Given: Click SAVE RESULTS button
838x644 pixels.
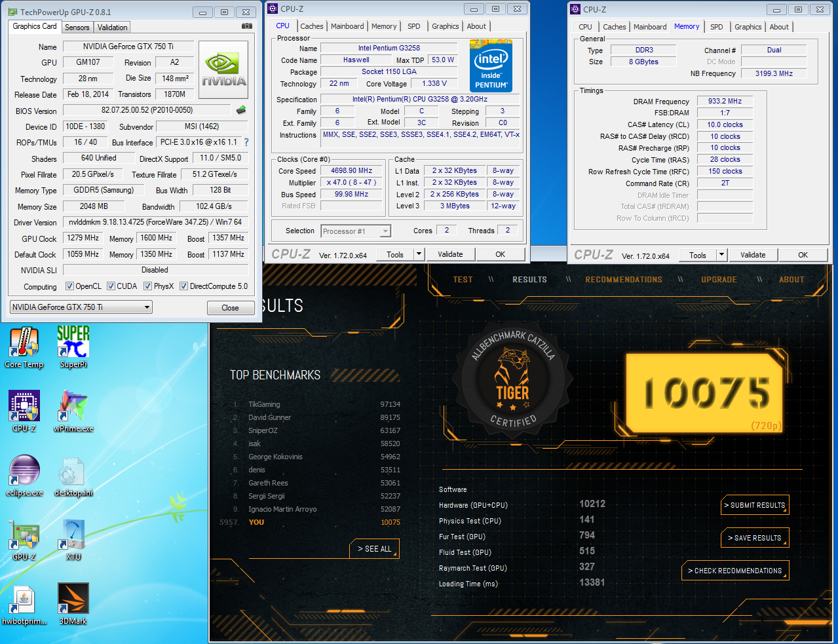Looking at the screenshot, I should 754,538.
